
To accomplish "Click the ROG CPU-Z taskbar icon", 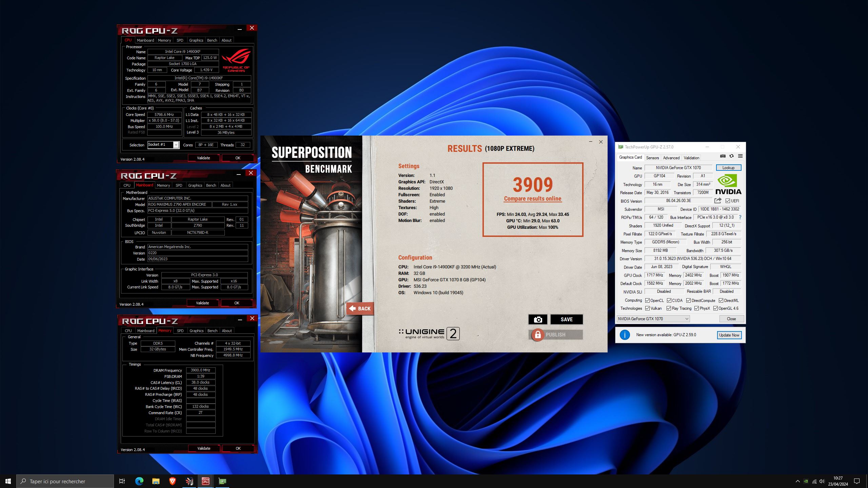I will [x=206, y=481].
